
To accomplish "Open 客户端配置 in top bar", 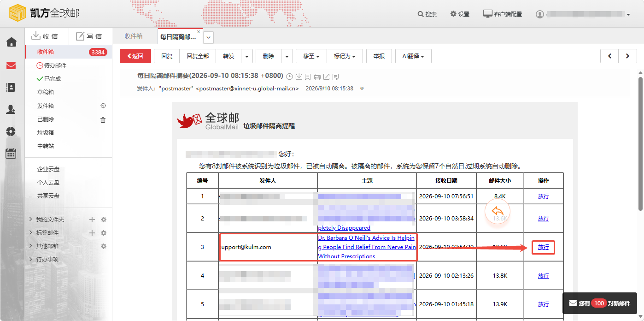I will tap(503, 14).
